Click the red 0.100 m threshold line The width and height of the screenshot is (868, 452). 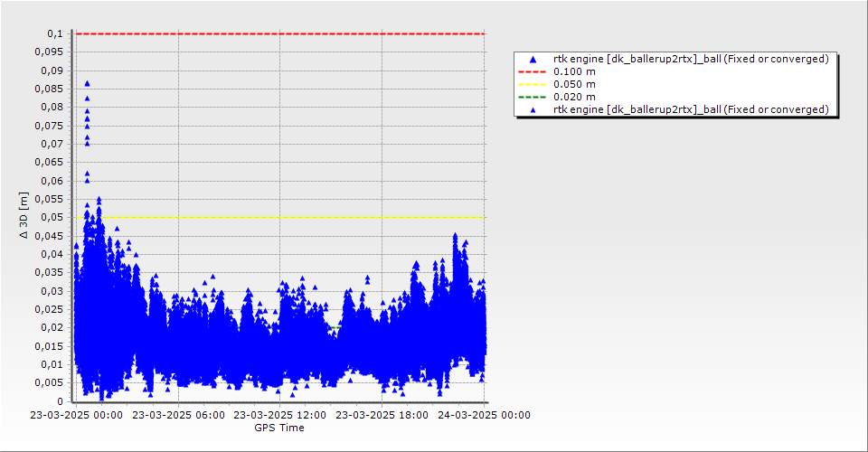tap(280, 33)
